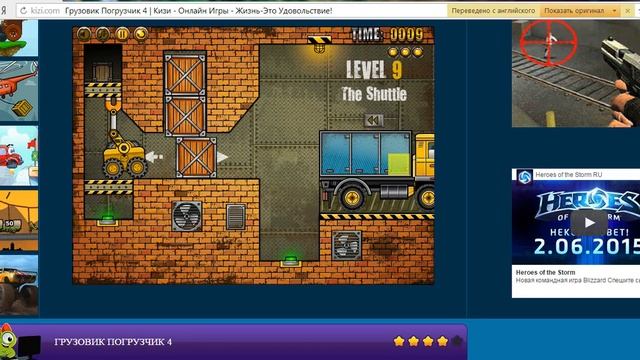
Task: Click the green floor button in the bottom pit
Action: (x=291, y=261)
